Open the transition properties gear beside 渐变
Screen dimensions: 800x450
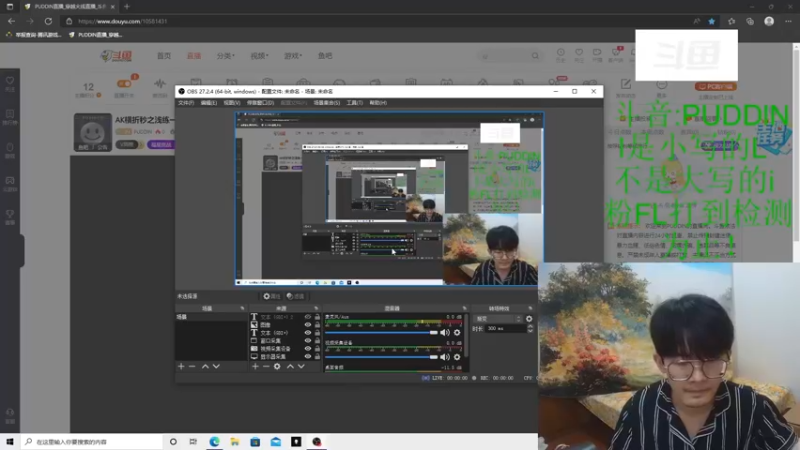pyautogui.click(x=529, y=319)
